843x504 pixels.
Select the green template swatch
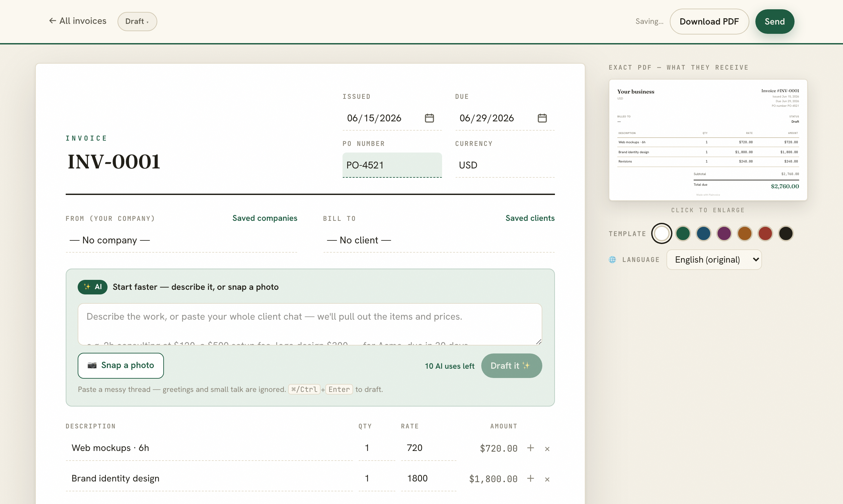click(683, 233)
